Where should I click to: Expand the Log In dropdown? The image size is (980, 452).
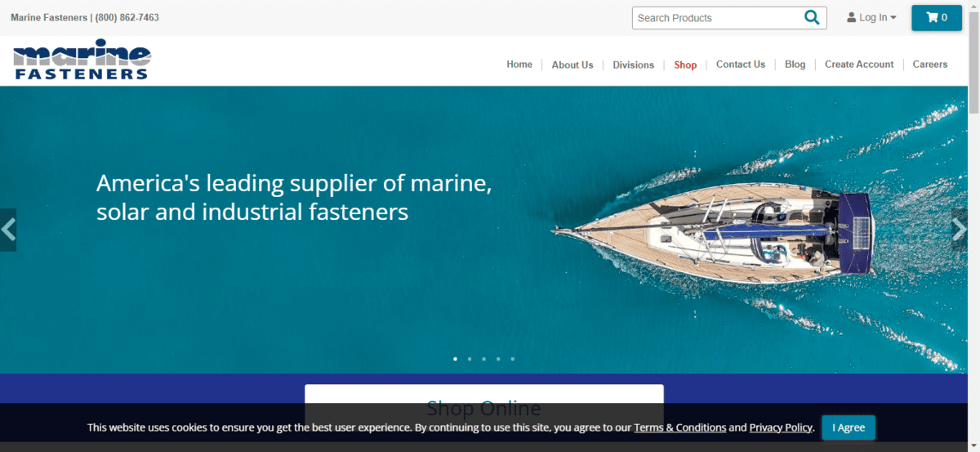pyautogui.click(x=872, y=17)
